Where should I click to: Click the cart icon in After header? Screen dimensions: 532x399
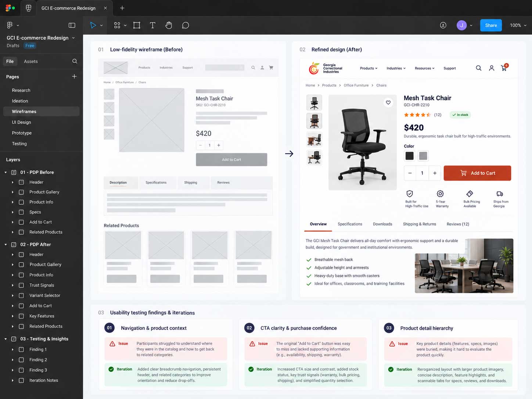point(504,68)
